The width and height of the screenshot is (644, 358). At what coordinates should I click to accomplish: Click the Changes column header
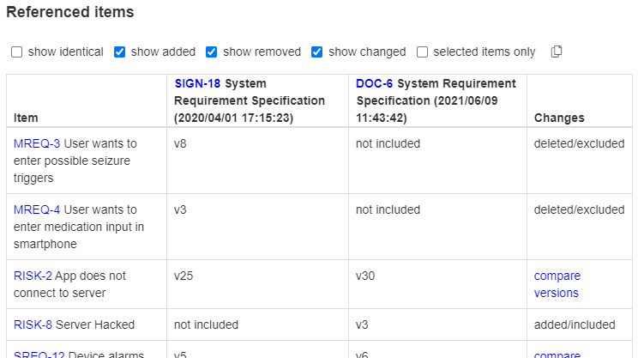point(559,118)
